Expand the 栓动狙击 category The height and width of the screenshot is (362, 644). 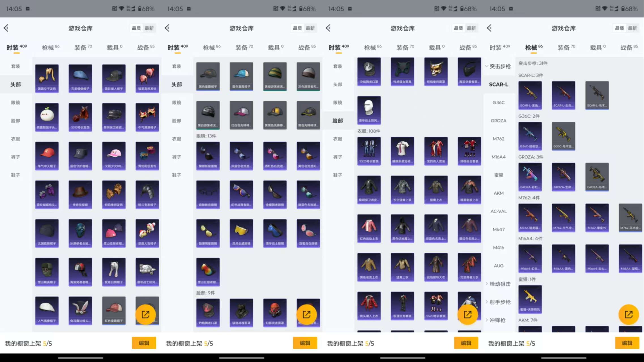coord(499,284)
